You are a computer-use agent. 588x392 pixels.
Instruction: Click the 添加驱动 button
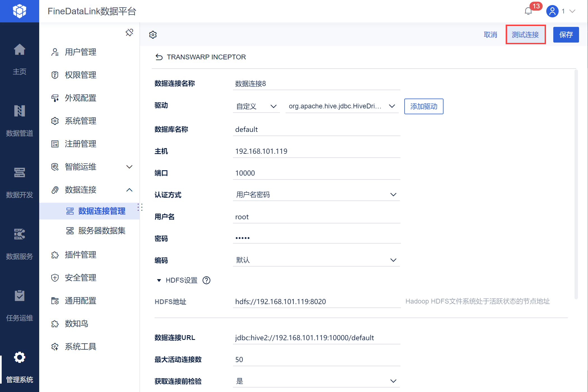tap(424, 106)
